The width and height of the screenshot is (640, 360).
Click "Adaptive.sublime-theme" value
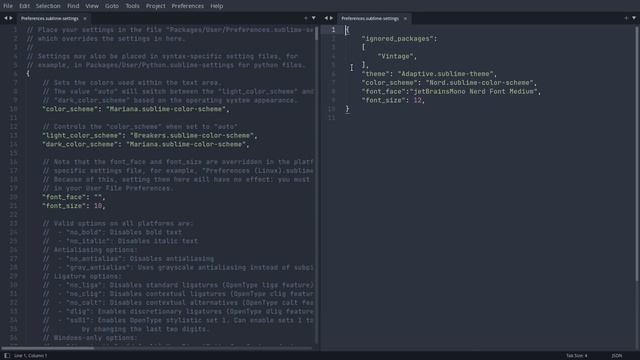(x=445, y=74)
